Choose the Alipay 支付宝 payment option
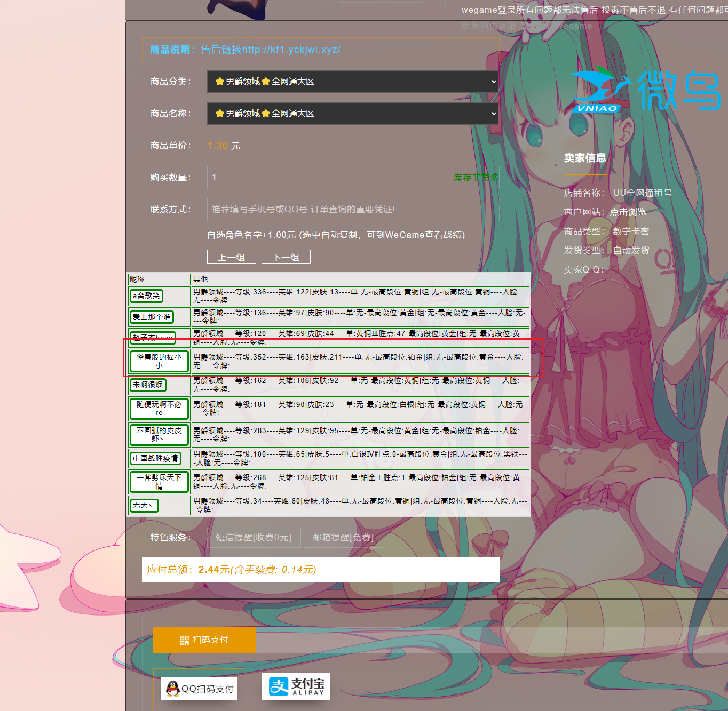This screenshot has height=711, width=728. click(296, 686)
